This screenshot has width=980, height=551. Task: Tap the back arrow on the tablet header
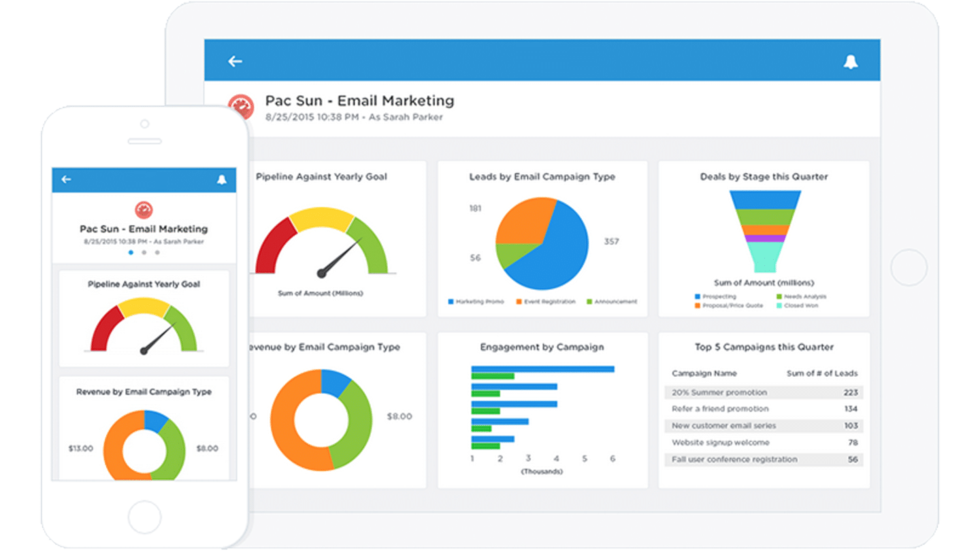coord(235,61)
